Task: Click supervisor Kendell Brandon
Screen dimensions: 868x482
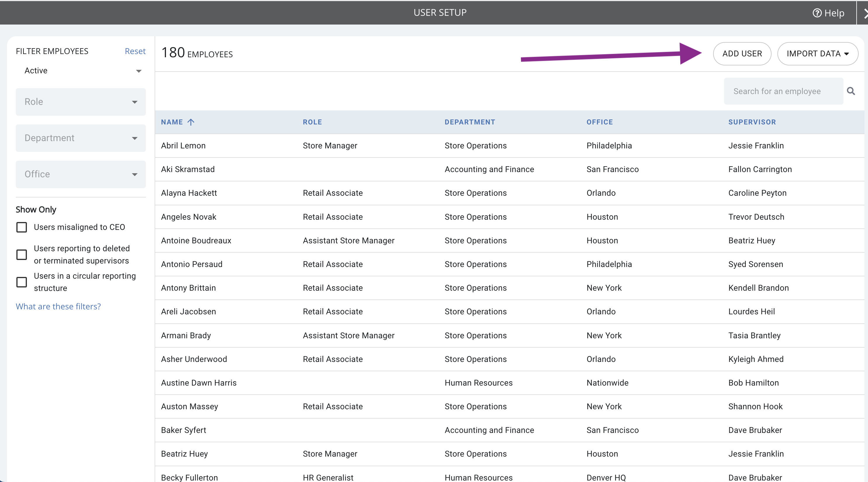Action: pyautogui.click(x=758, y=288)
